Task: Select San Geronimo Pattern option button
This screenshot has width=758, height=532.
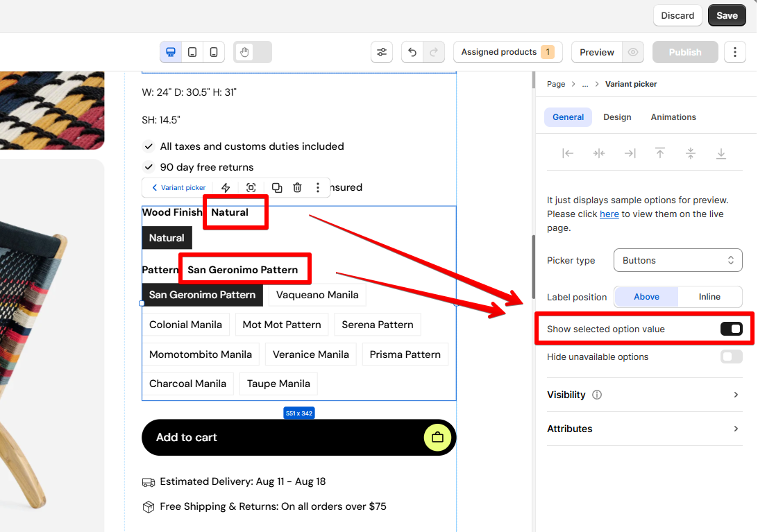Action: [202, 295]
